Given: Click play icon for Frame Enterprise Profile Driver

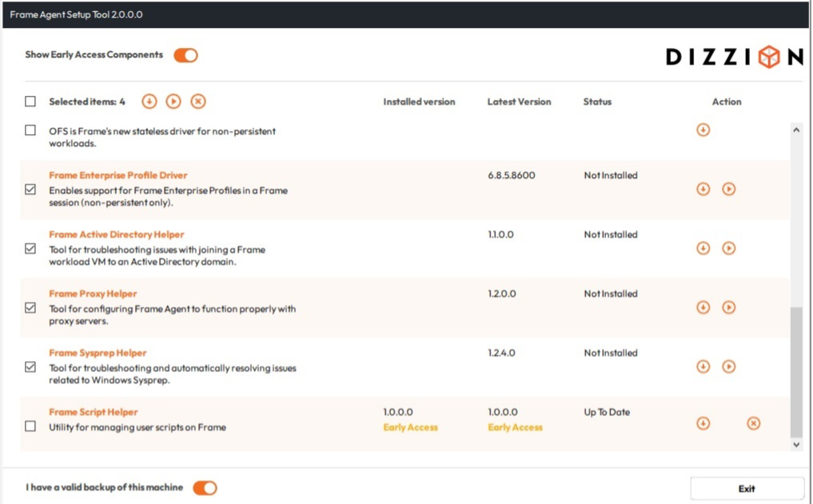Looking at the screenshot, I should pyautogui.click(x=728, y=189).
